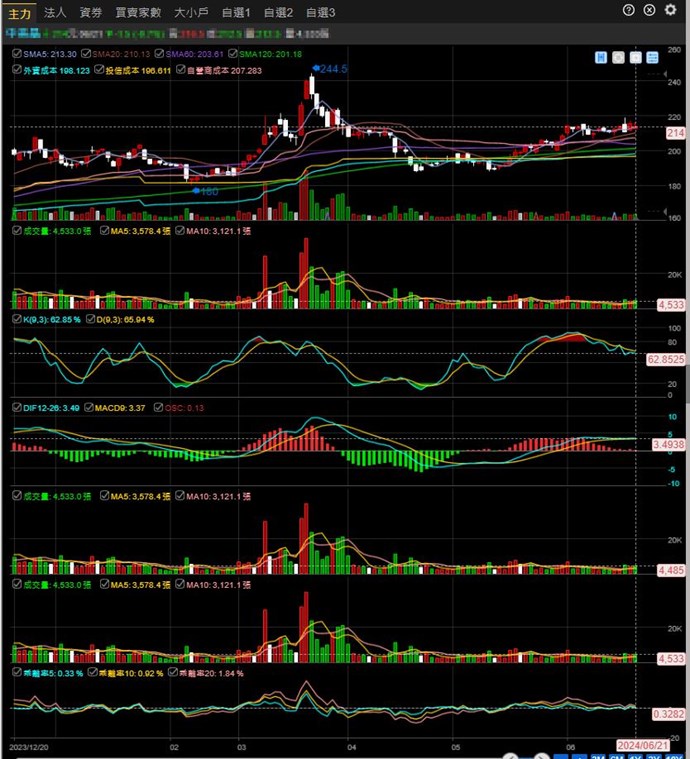Click the 3.4938 MACD value tag
Screen dimensions: 690x759
coord(669,444)
